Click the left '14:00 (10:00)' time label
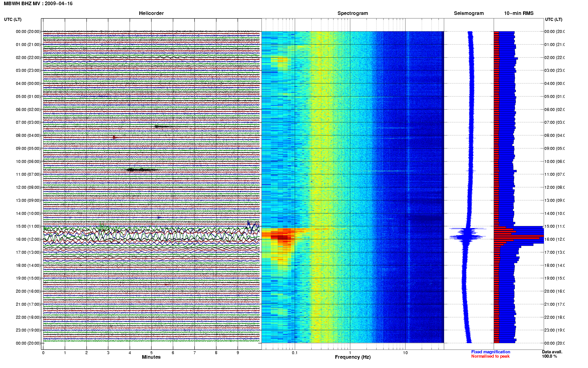 click(x=28, y=213)
